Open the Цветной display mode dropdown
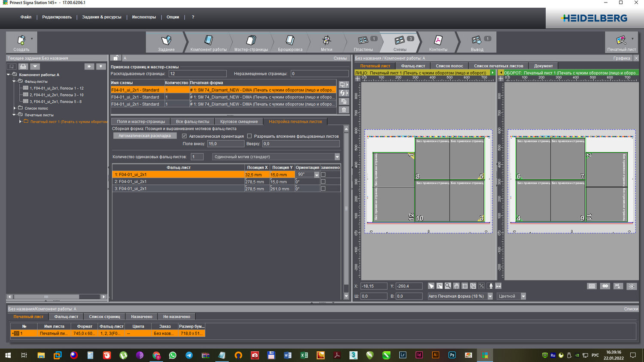This screenshot has width=644, height=362. pyautogui.click(x=523, y=296)
